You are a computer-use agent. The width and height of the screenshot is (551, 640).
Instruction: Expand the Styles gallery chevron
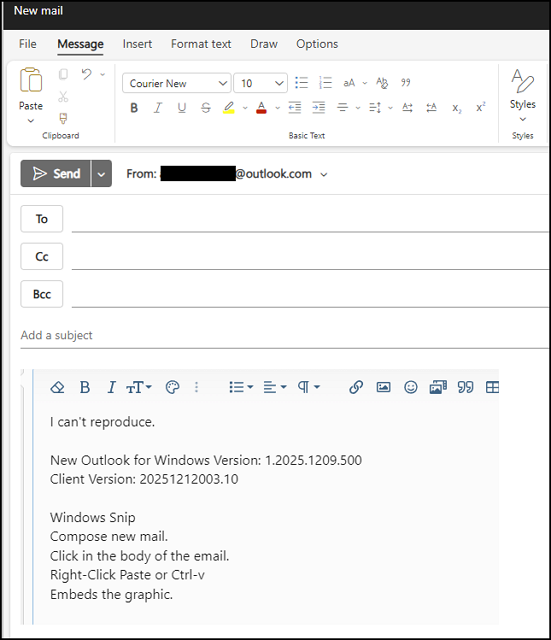[x=523, y=119]
